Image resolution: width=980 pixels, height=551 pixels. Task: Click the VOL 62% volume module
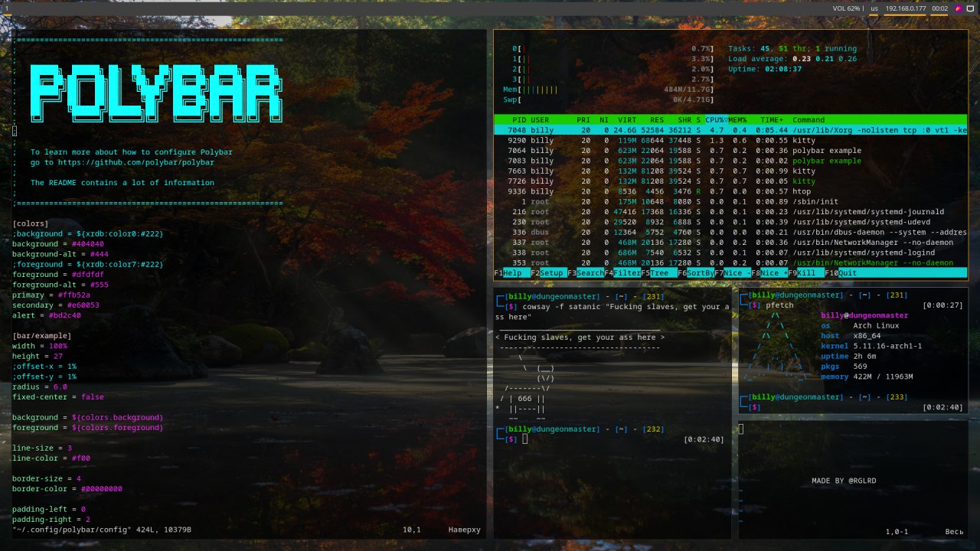(846, 8)
